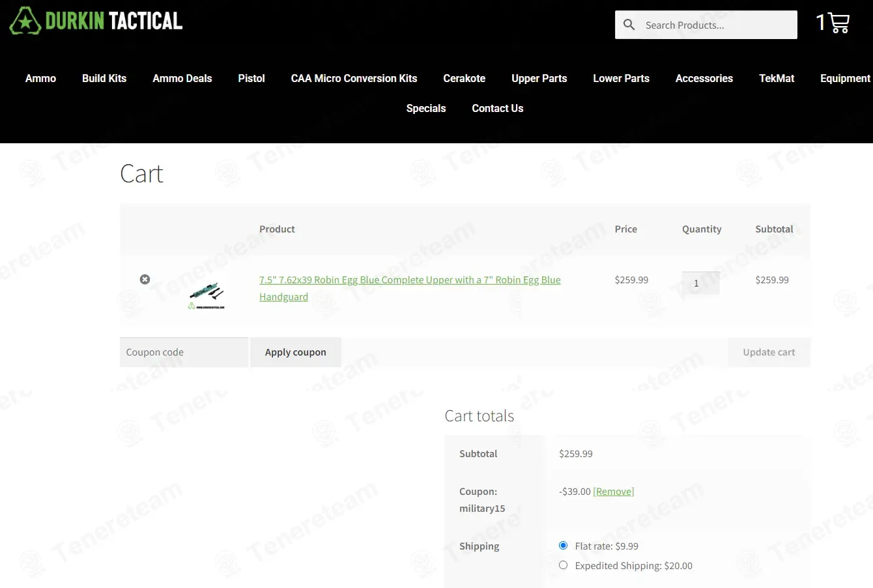The width and height of the screenshot is (873, 588).
Task: Open the Specials page
Action: [426, 108]
